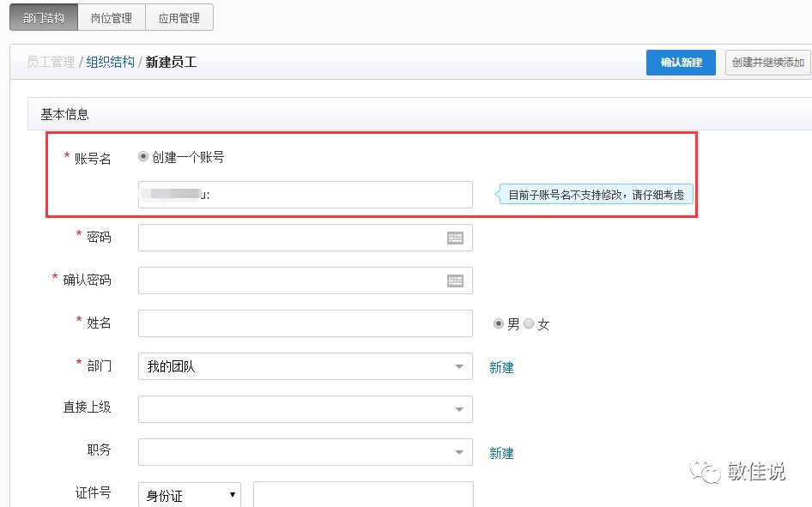
Task: Open the 应用管理 tab
Action: pyautogui.click(x=179, y=17)
